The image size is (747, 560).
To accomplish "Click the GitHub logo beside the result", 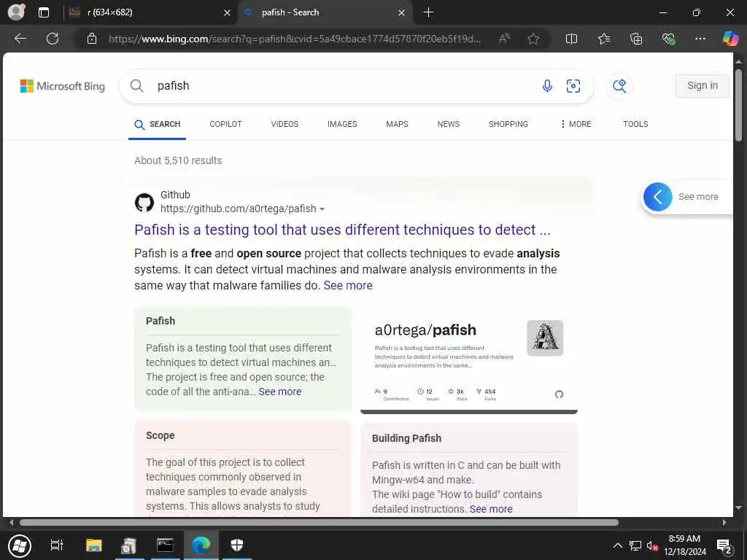I will pyautogui.click(x=144, y=203).
